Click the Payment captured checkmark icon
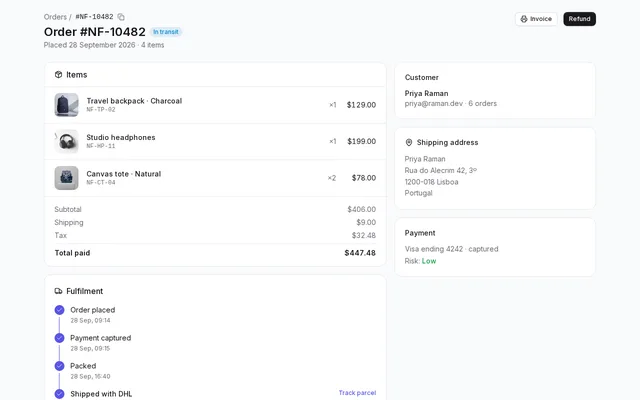 point(59,338)
